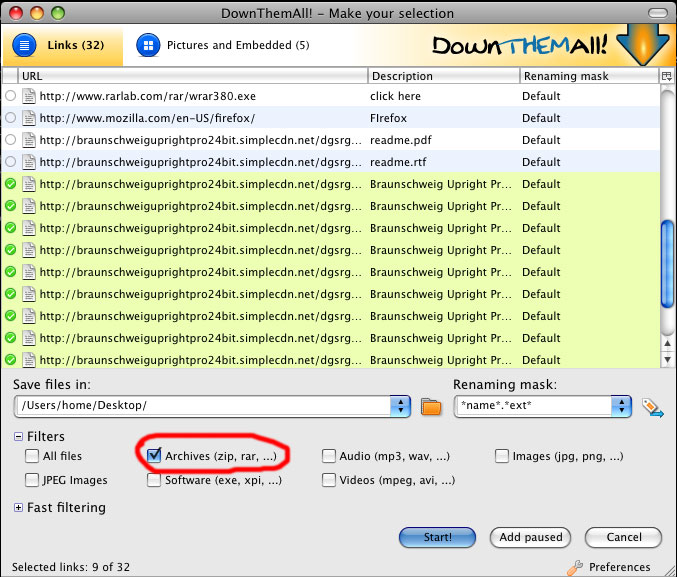Screen dimensions: 677x577
Task: Click the readme.rtf description cell
Action: 398,162
